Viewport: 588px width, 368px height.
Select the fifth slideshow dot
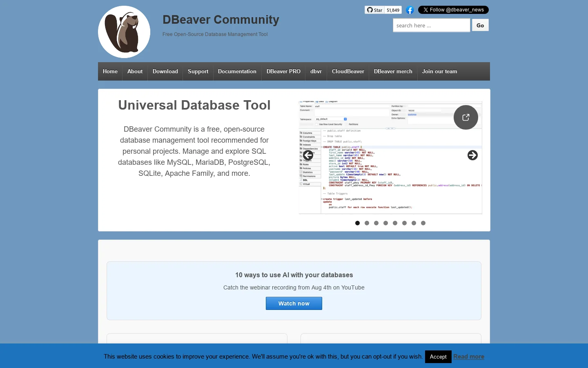(395, 223)
